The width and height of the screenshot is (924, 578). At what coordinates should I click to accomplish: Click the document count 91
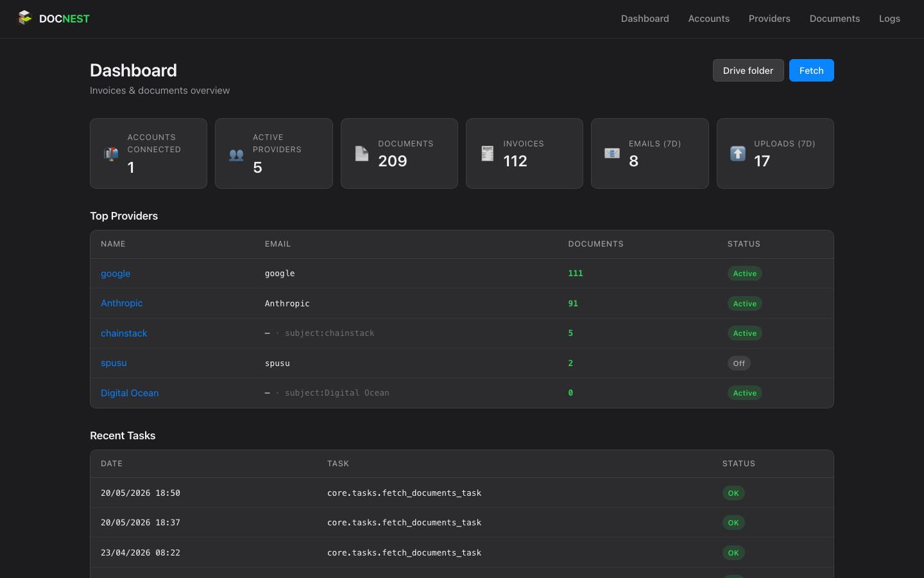coord(573,303)
